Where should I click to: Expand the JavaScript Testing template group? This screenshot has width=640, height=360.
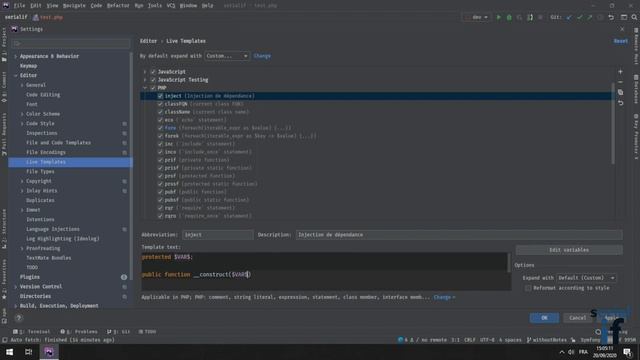pyautogui.click(x=145, y=80)
